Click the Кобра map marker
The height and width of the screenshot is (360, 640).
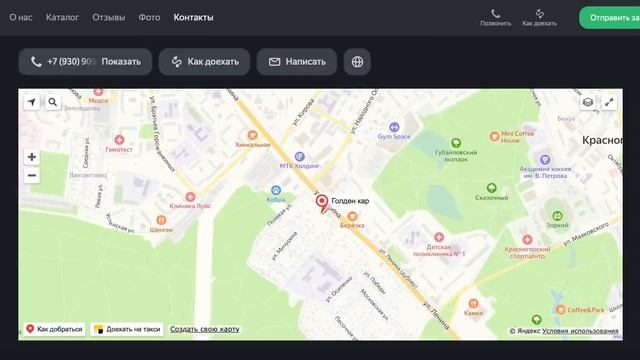click(x=276, y=190)
